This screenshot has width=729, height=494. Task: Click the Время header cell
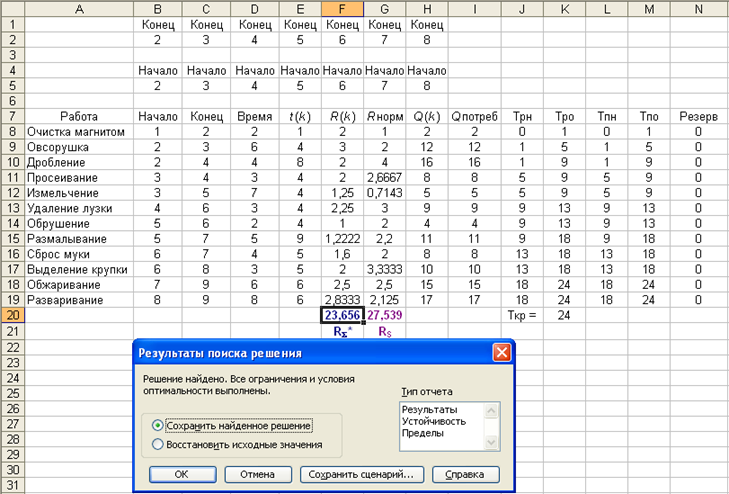click(254, 116)
